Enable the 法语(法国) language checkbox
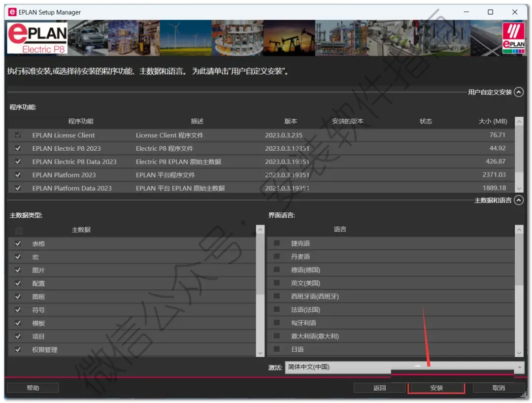This screenshot has height=403, width=532. click(x=277, y=309)
